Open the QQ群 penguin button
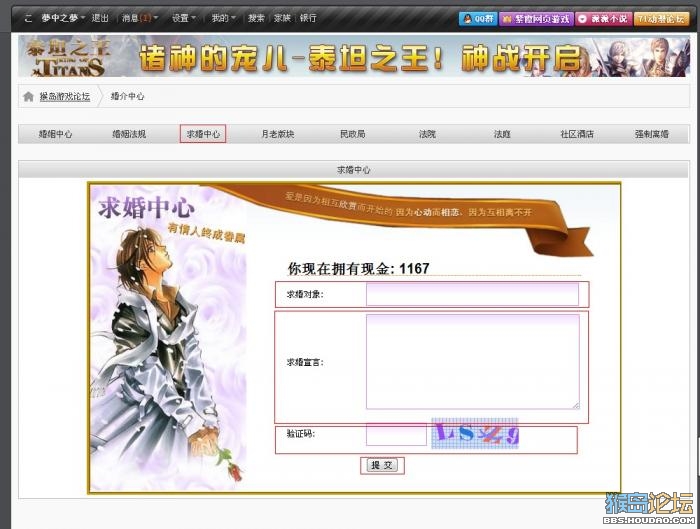Screen dimensions: 700x529 pos(478,19)
